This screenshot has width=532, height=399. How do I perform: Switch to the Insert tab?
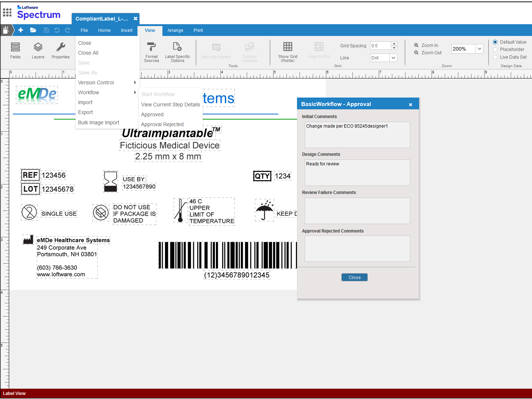(x=127, y=30)
